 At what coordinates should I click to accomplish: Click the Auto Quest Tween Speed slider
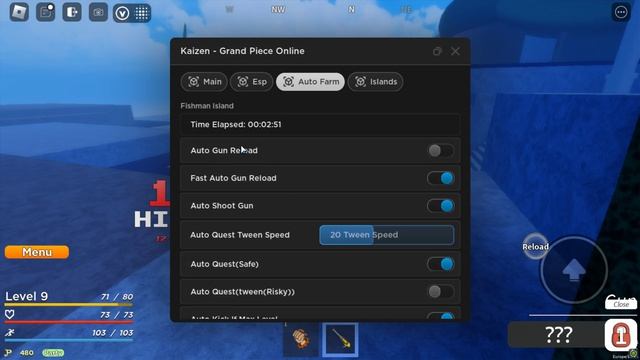tap(387, 235)
